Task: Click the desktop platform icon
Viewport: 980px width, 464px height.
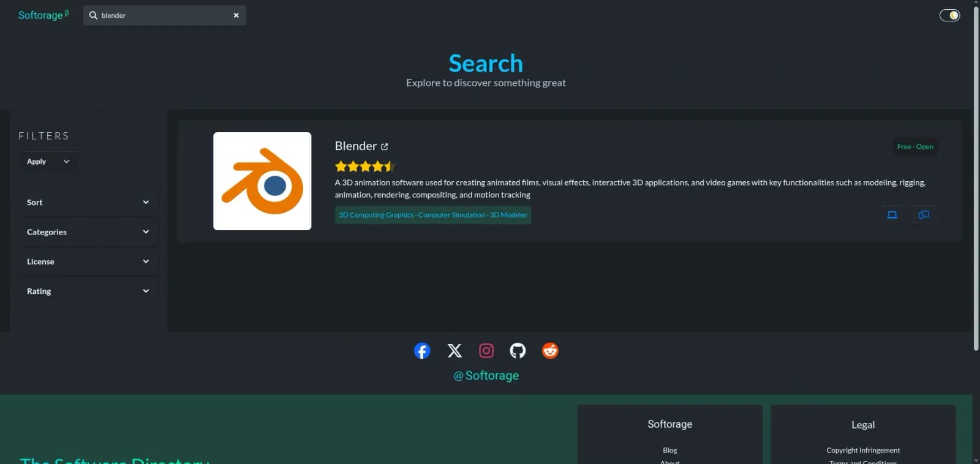Action: coord(892,215)
